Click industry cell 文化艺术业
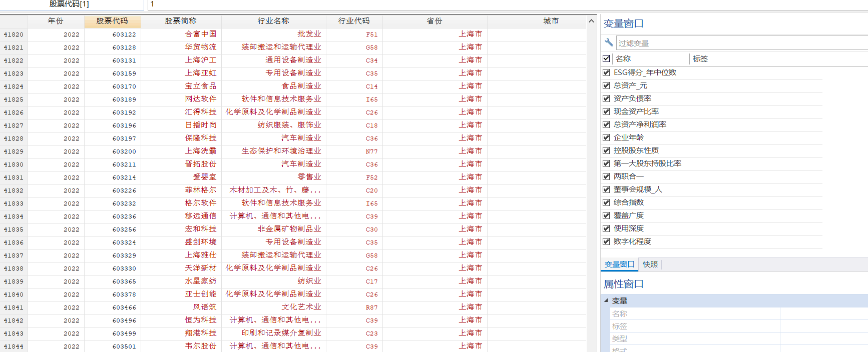The width and height of the screenshot is (868, 352). (301, 307)
